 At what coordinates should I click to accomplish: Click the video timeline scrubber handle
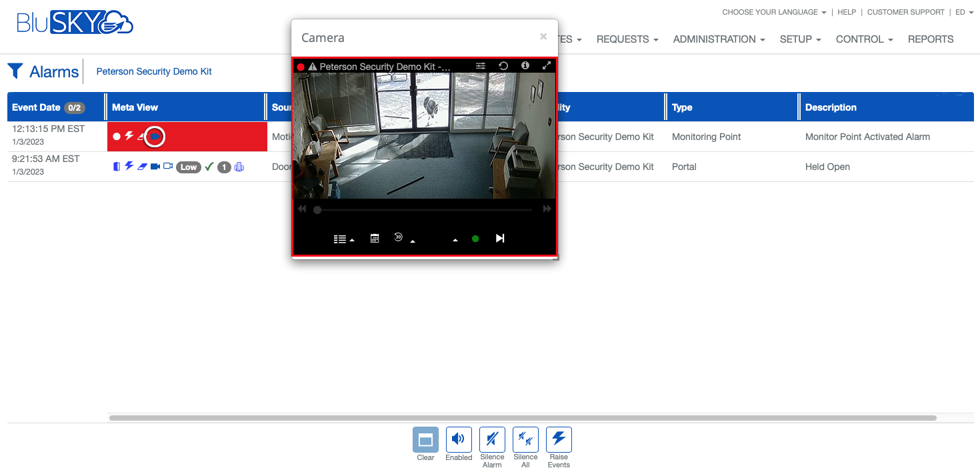[x=317, y=210]
